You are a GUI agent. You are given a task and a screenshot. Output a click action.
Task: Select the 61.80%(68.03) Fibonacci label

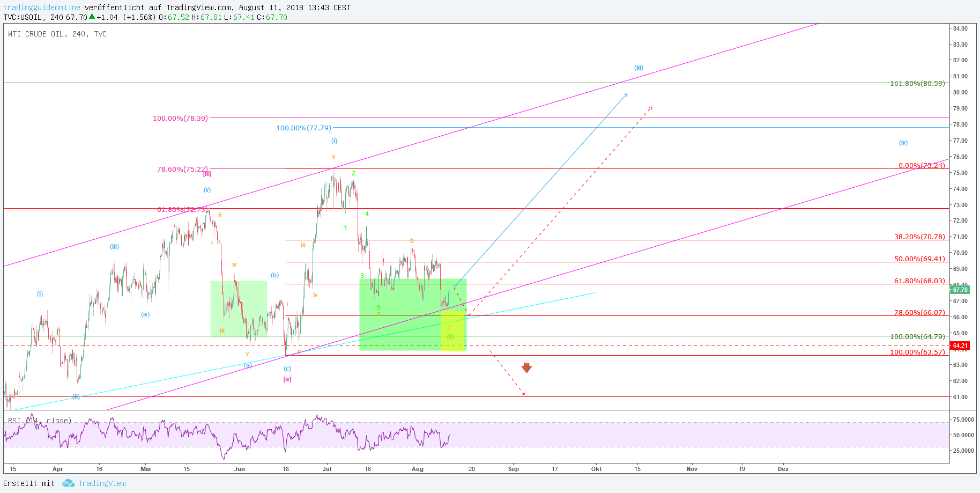919,281
